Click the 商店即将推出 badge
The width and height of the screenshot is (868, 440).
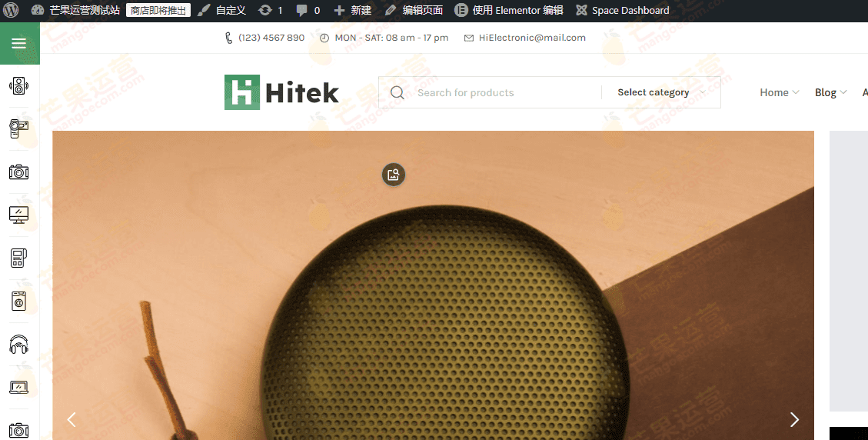158,11
